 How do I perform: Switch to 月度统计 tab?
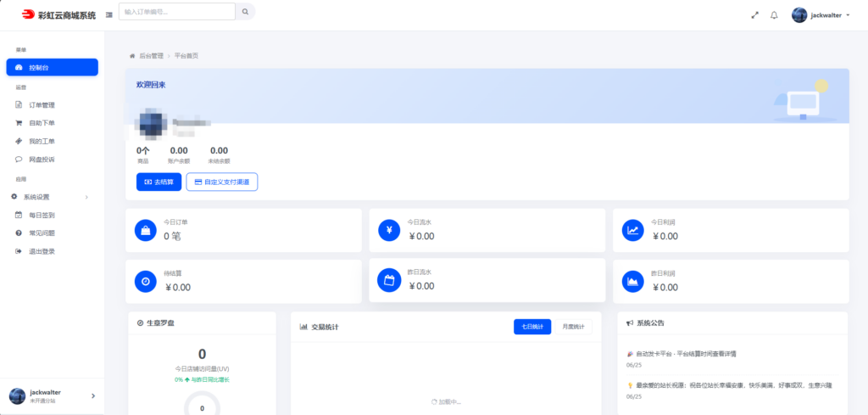pyautogui.click(x=574, y=327)
